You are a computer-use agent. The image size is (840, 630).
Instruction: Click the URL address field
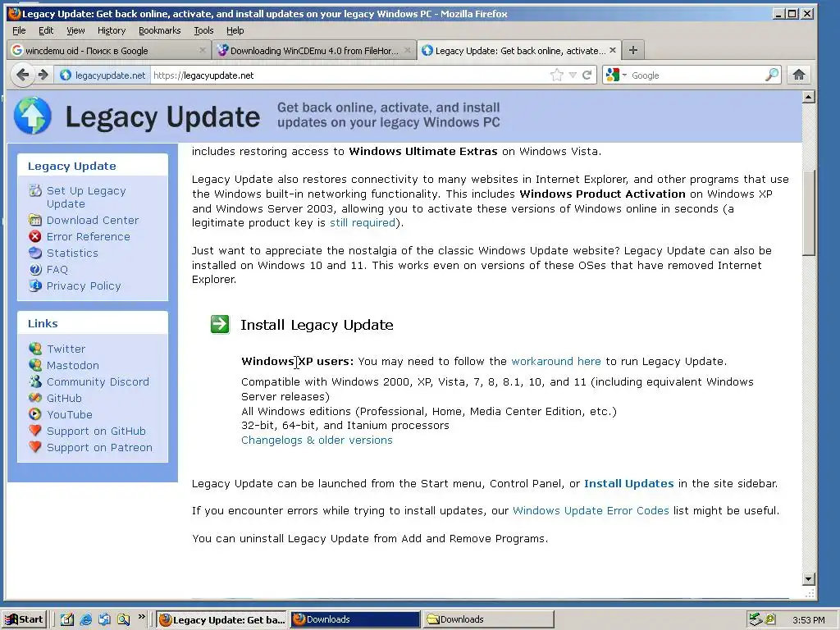point(348,75)
